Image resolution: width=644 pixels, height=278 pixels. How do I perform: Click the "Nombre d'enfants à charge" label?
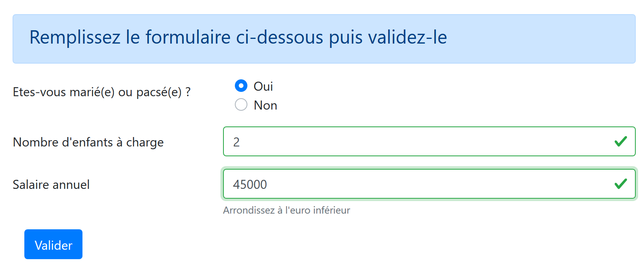click(88, 142)
